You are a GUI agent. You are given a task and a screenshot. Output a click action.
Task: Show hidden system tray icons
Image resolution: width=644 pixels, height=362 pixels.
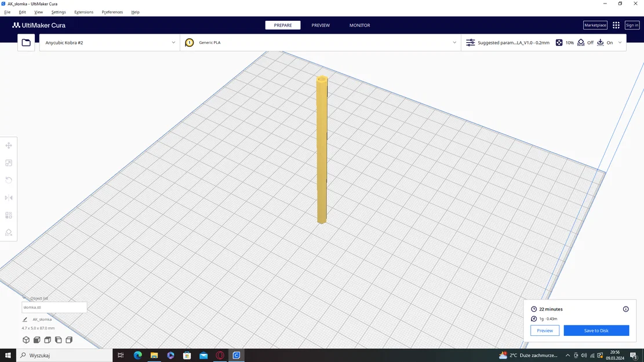pos(567,355)
